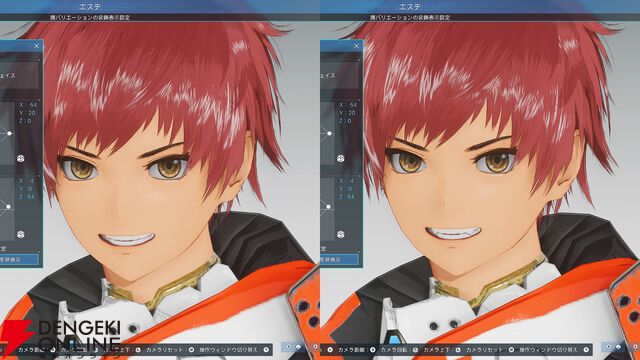Click the lower morph slider handle in left window

[x=9, y=207]
